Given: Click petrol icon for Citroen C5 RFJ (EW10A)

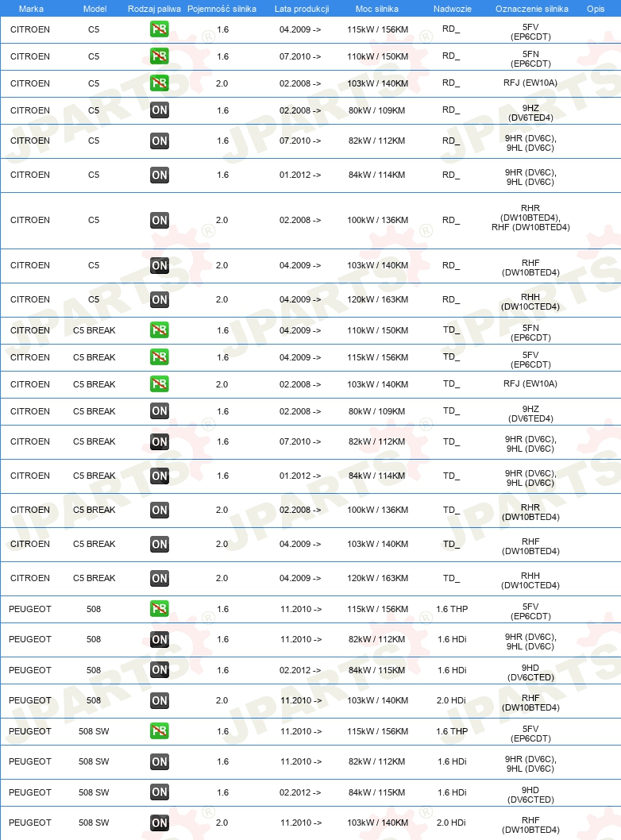Looking at the screenshot, I should click(159, 83).
